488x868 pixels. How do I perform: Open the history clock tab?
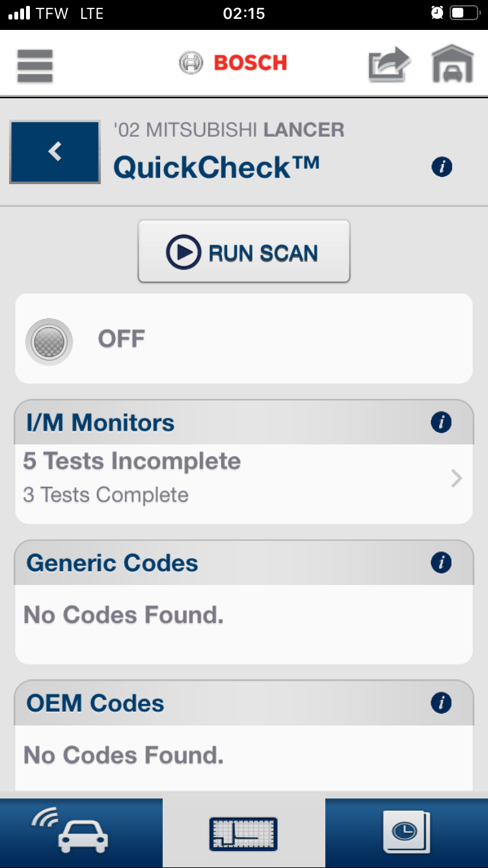click(x=406, y=833)
